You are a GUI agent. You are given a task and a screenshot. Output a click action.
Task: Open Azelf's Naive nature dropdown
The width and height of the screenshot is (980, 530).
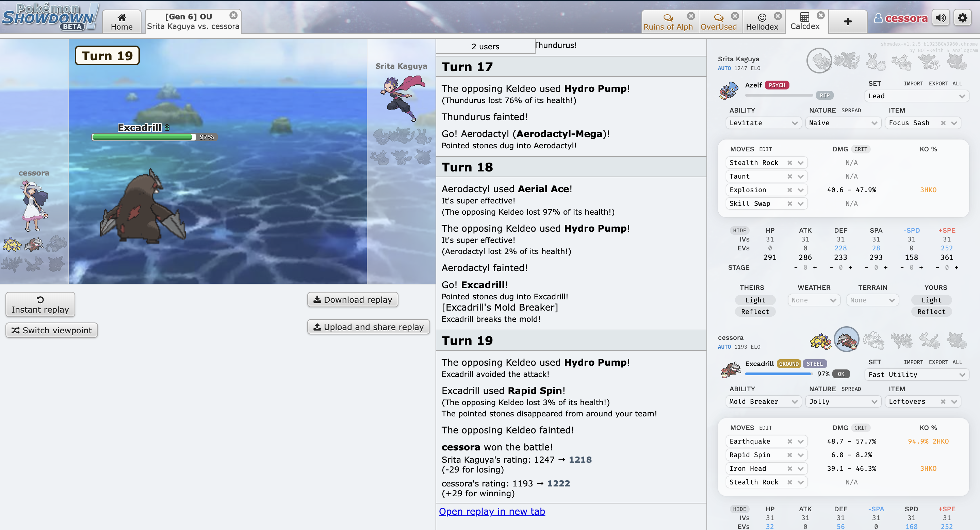pos(843,123)
